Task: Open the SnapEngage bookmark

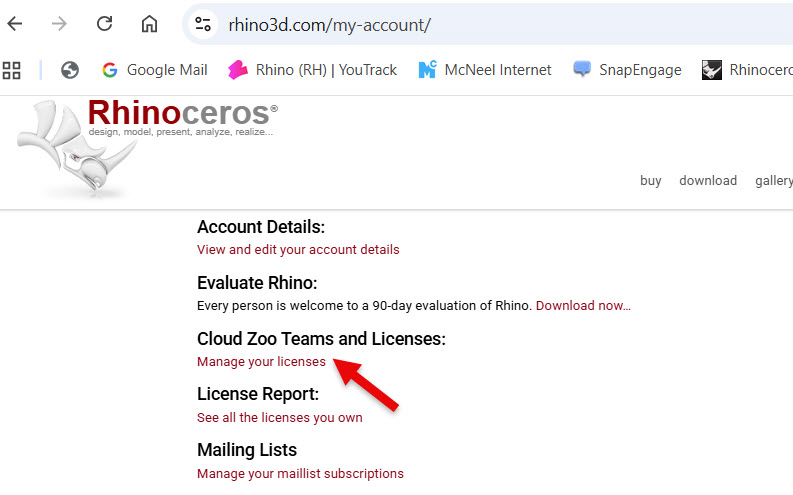Action: (627, 70)
